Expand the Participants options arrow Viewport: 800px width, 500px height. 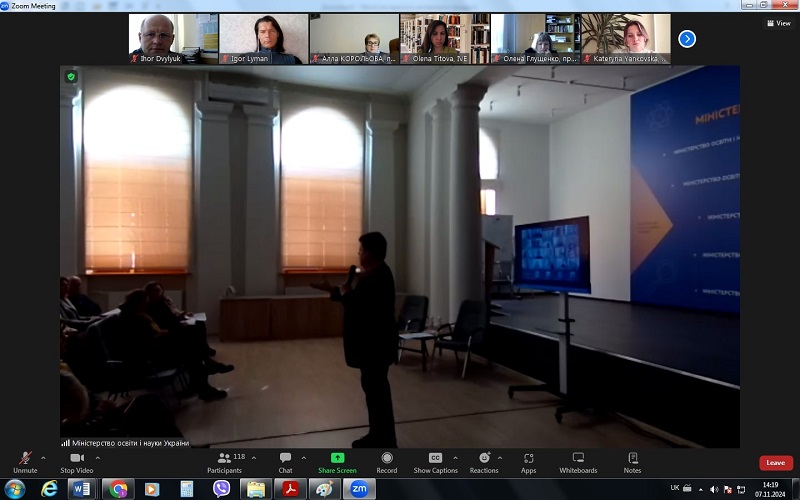(x=254, y=458)
